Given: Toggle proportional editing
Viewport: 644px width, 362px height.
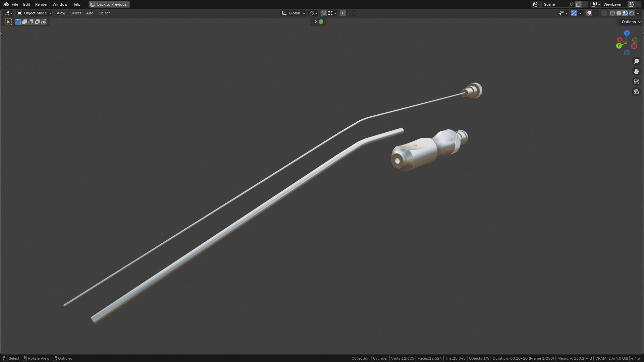Looking at the screenshot, I should click(x=343, y=13).
